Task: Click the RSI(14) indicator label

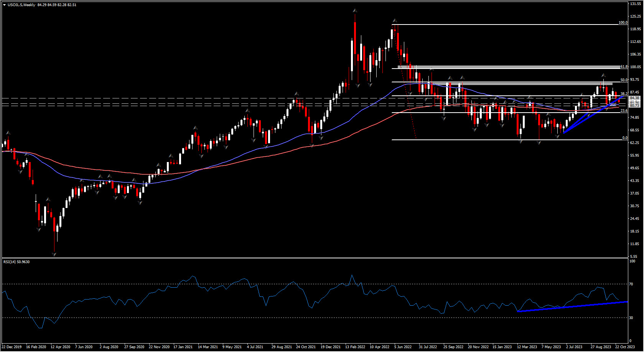Action: [x=16, y=262]
